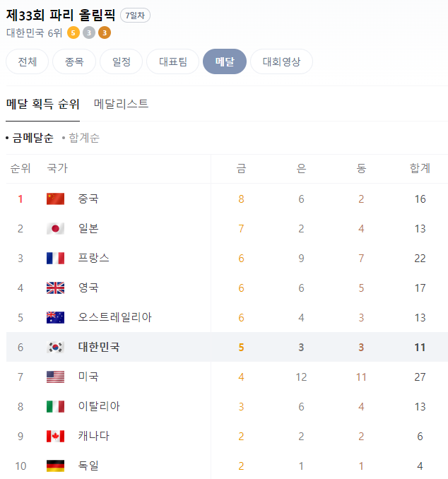Click the South Korea flag icon
Image resolution: width=448 pixels, height=479 pixels.
click(55, 347)
